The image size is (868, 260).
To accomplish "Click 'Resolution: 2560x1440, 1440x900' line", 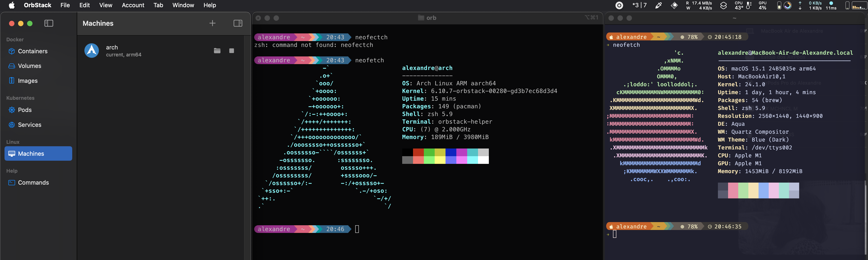I will coord(770,116).
